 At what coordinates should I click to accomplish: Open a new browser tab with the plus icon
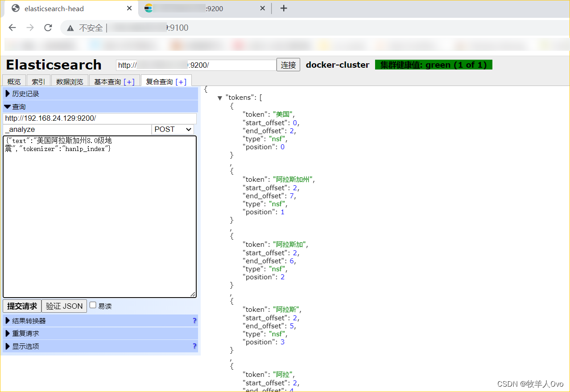tap(284, 8)
